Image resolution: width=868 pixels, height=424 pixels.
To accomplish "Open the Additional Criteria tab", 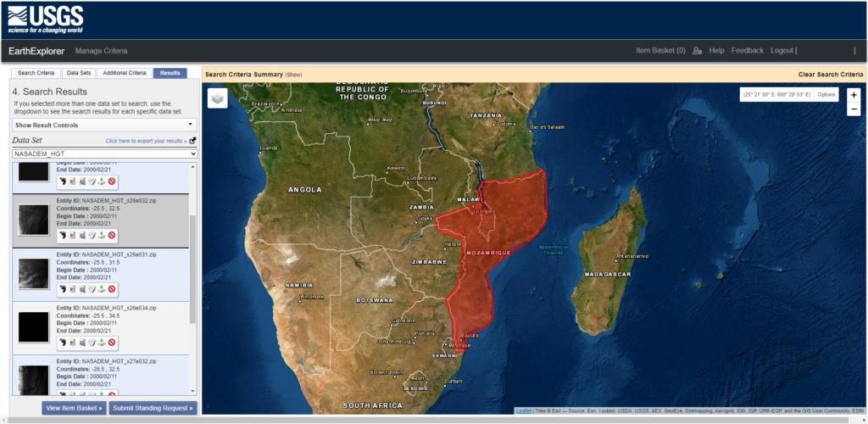I will tap(125, 73).
